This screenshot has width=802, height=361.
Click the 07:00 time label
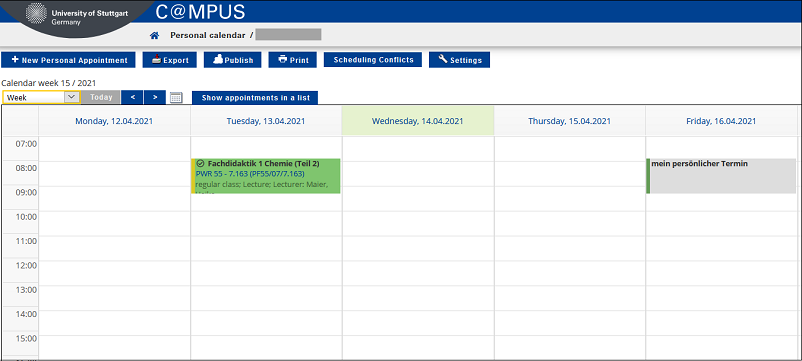27,144
